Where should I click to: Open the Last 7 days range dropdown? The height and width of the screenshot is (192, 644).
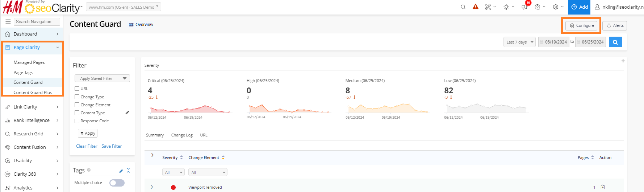point(519,42)
